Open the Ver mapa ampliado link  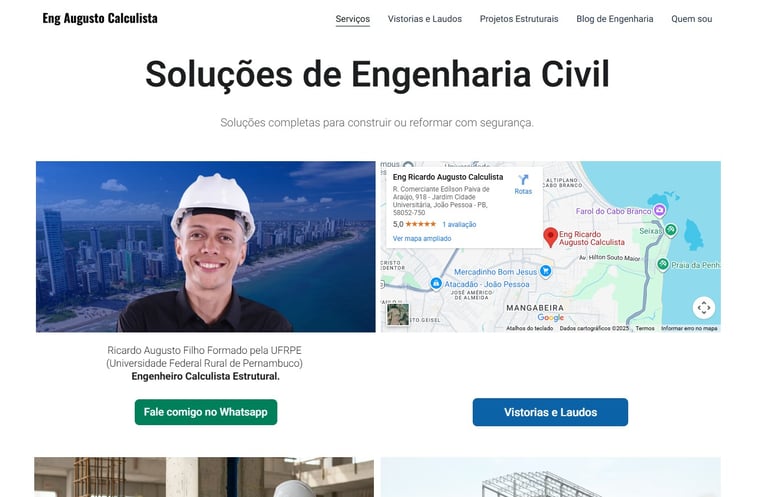422,238
